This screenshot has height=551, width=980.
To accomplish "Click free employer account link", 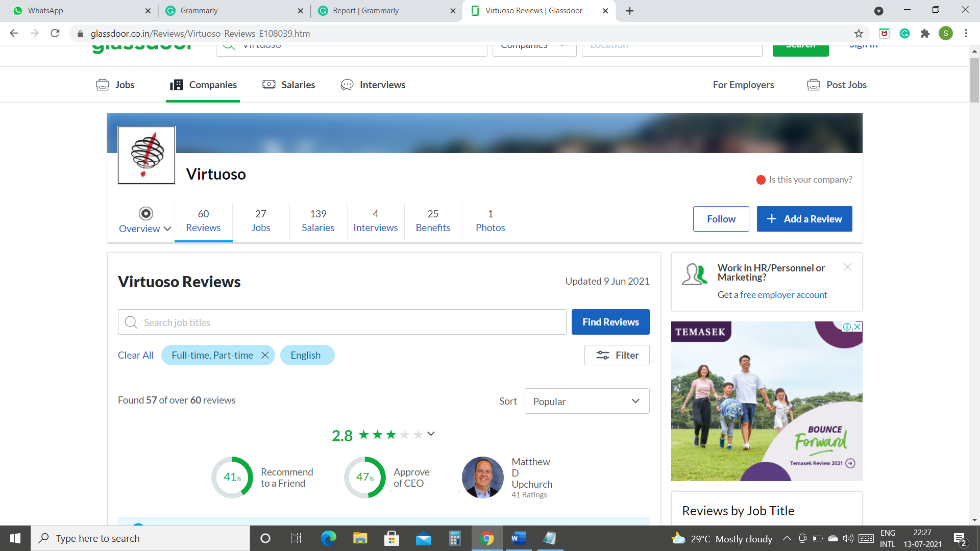I will 783,295.
